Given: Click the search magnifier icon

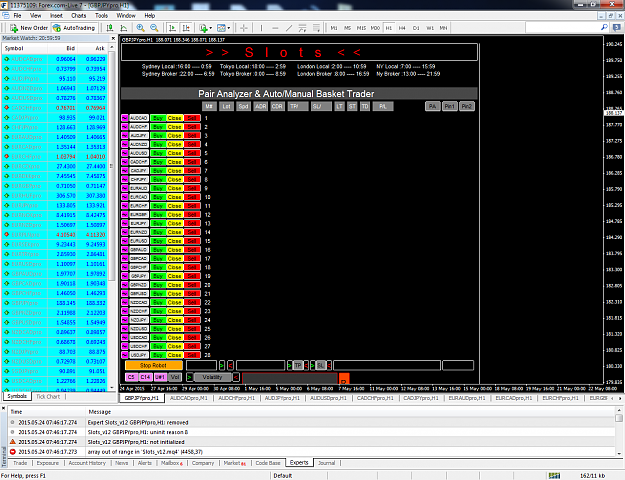Looking at the screenshot, I should pos(604,27).
